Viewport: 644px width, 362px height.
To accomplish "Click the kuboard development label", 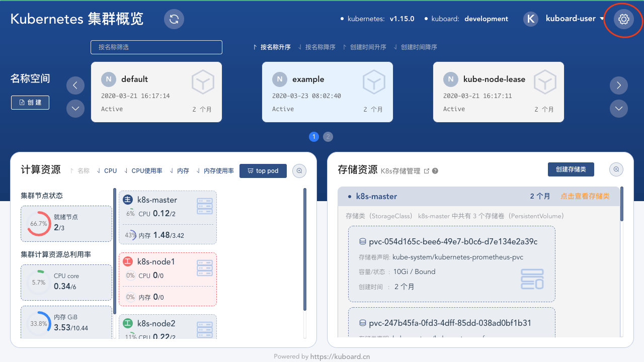I will 467,19.
